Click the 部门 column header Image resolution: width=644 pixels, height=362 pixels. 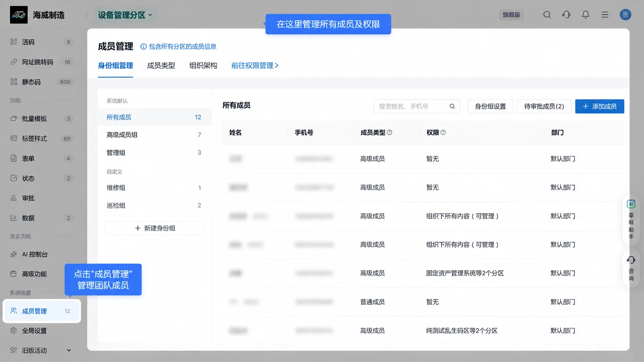tap(557, 132)
